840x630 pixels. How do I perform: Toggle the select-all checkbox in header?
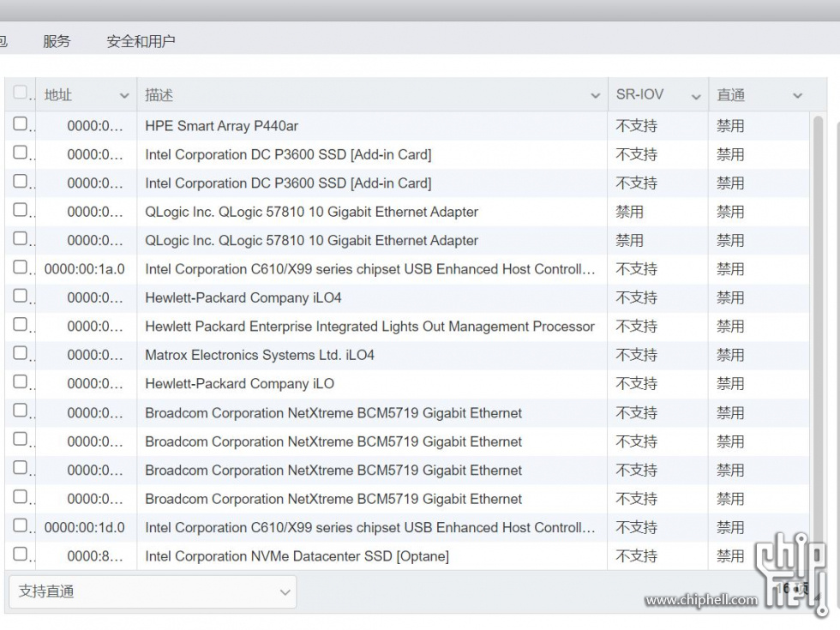coord(20,93)
